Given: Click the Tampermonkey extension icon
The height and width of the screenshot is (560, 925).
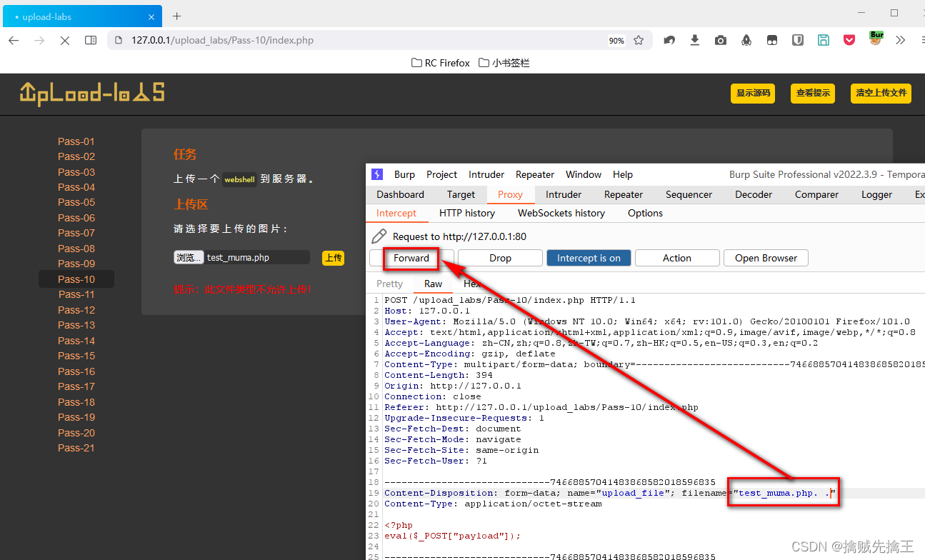Looking at the screenshot, I should pyautogui.click(x=772, y=41).
